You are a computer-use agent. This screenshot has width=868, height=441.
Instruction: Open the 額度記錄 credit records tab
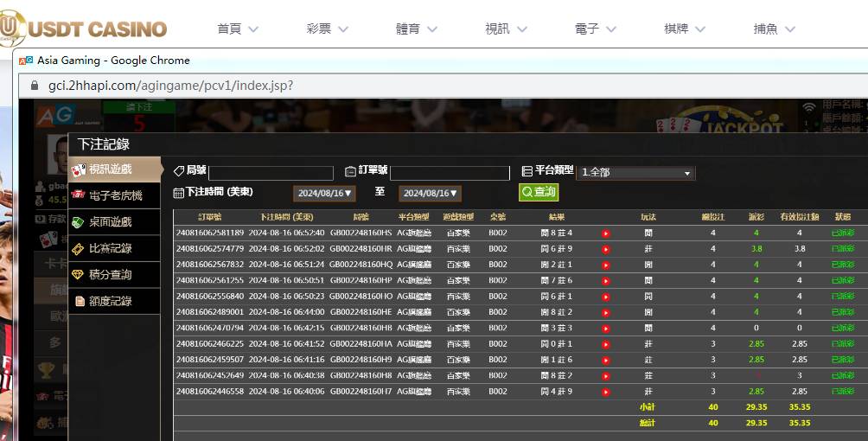tap(115, 301)
